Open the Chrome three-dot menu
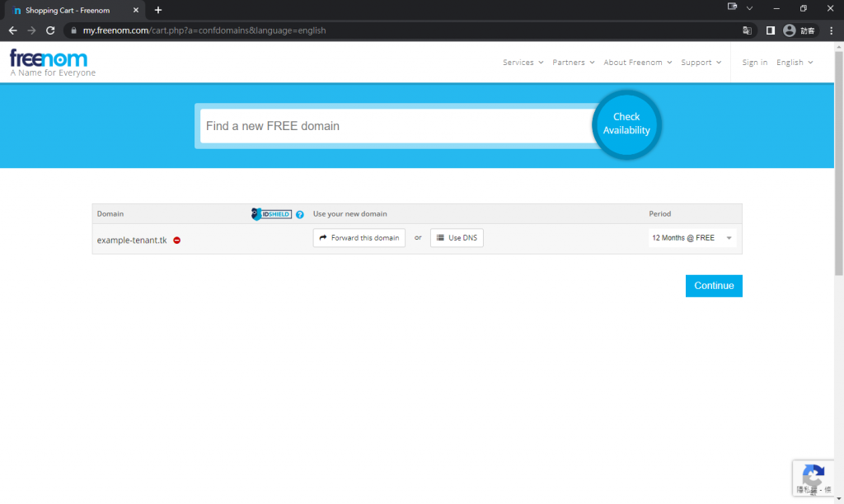Viewport: 844px width, 504px height. tap(831, 30)
